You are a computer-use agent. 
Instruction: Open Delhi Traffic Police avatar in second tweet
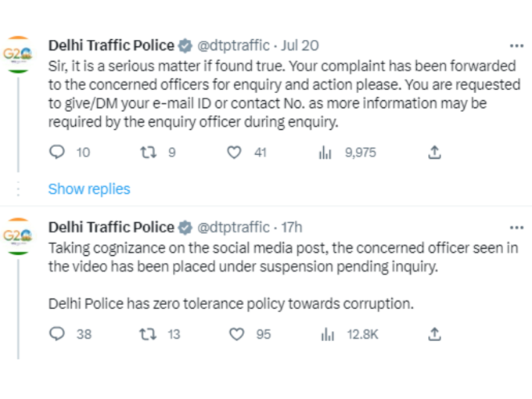pyautogui.click(x=18, y=236)
